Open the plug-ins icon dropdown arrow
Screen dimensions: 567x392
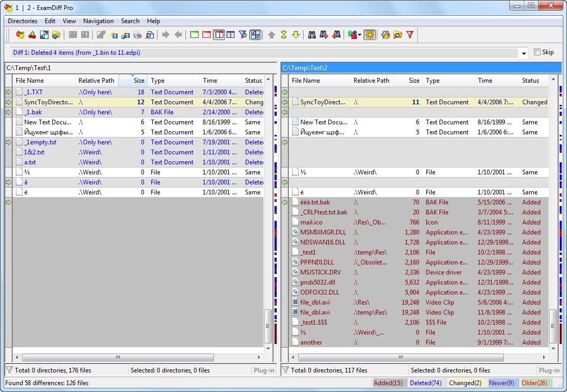coord(359,35)
